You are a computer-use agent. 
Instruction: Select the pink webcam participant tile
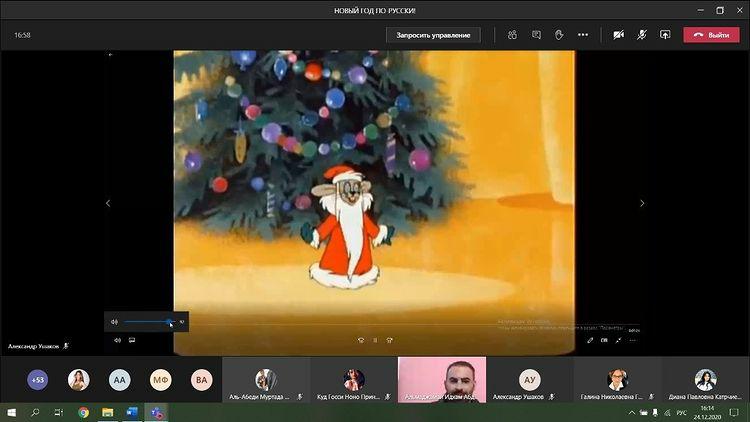[x=442, y=379]
